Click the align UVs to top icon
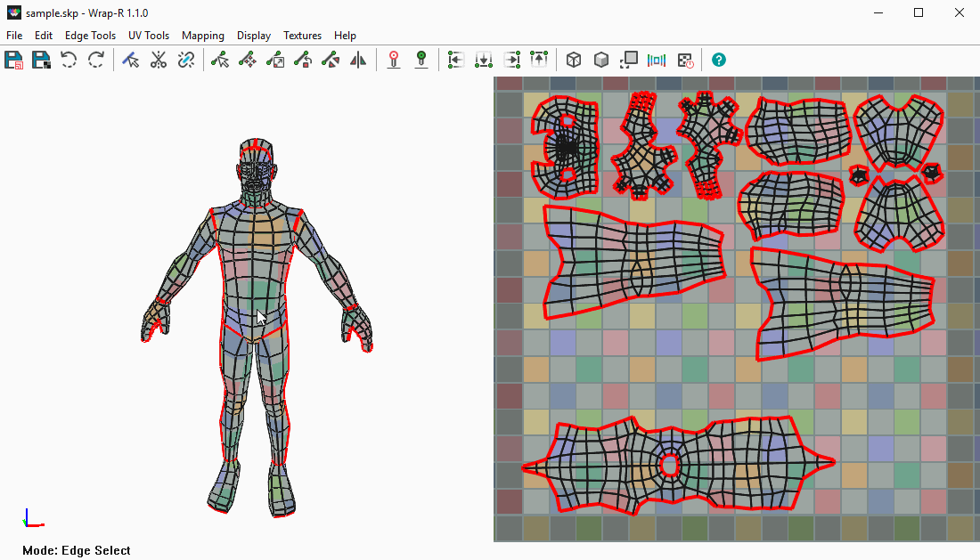This screenshot has width=980, height=560. (x=539, y=60)
